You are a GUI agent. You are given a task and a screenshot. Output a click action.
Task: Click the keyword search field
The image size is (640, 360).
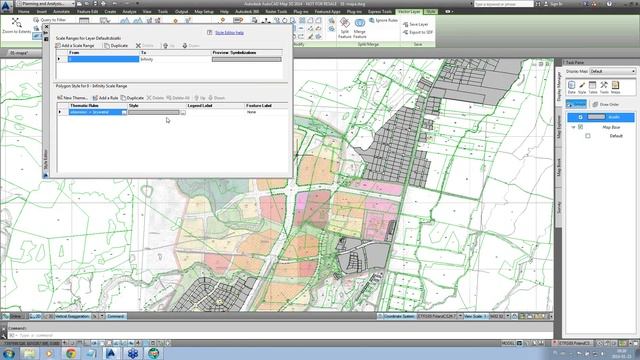[504, 4]
